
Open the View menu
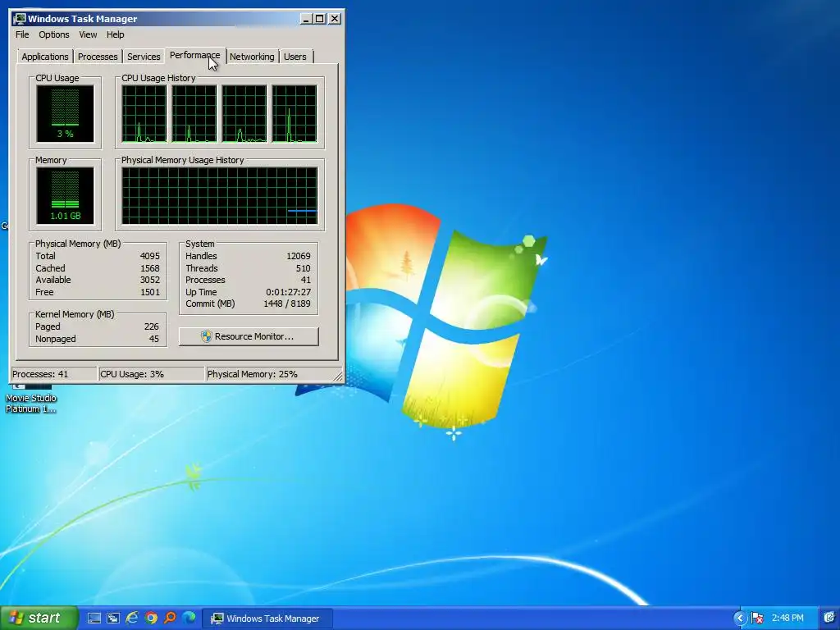click(x=88, y=34)
